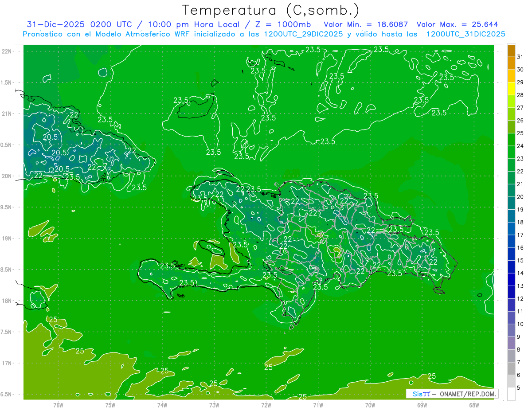Image resolution: width=532 pixels, height=411 pixels.
Task: Click the title "Temperatura (C,somb.)"
Action: [270, 10]
